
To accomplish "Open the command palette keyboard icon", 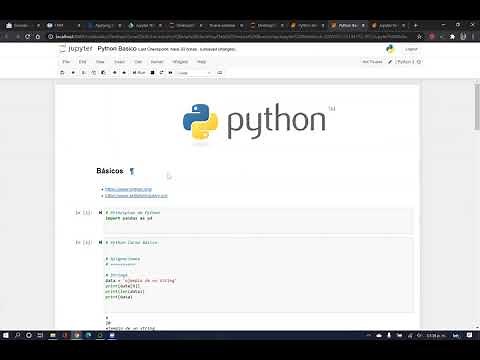I will pos(220,72).
